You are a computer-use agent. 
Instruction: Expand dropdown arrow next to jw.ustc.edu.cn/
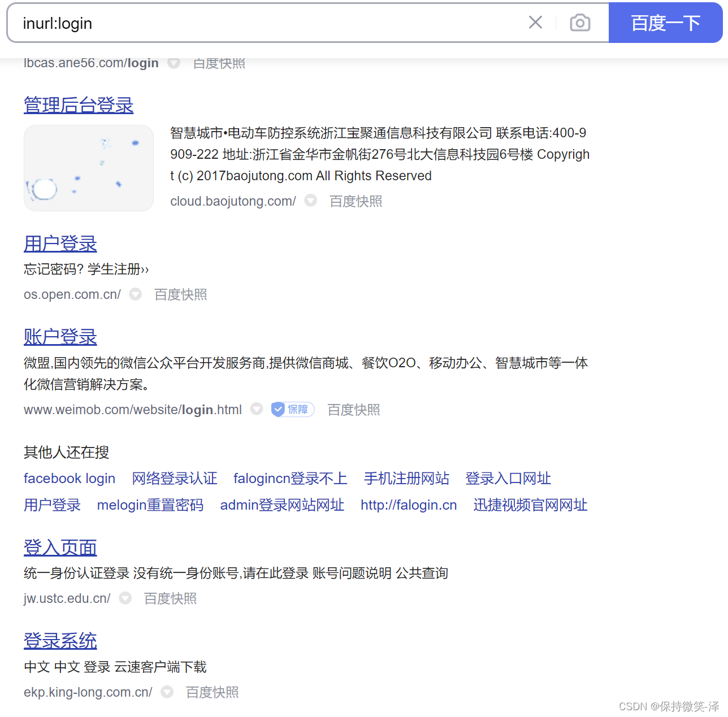point(125,598)
